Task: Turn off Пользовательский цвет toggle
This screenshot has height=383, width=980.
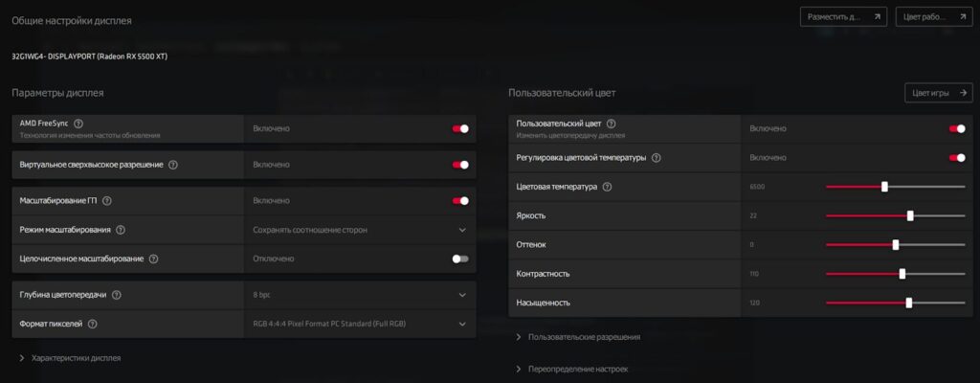Action: [956, 128]
